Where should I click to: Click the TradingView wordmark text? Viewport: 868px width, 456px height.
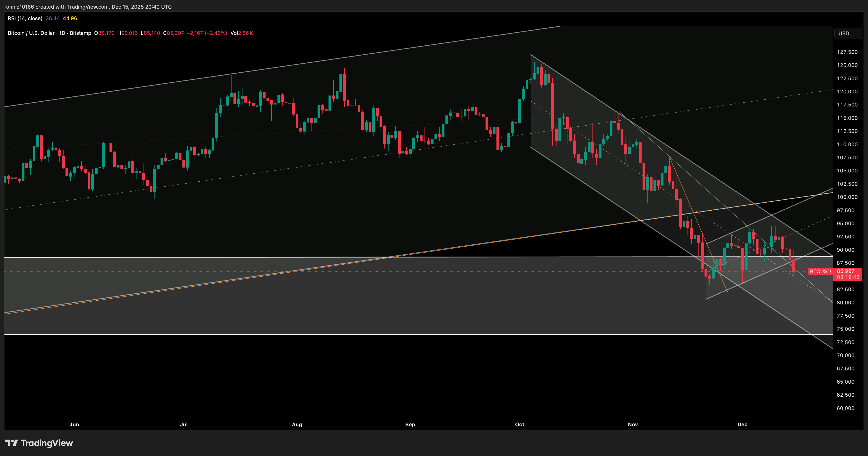coord(47,443)
